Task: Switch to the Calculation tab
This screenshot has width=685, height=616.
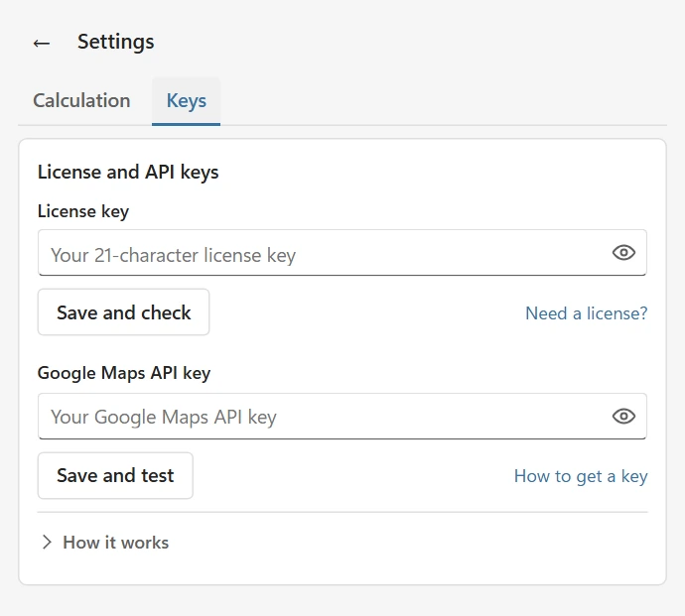Action: pyautogui.click(x=81, y=101)
